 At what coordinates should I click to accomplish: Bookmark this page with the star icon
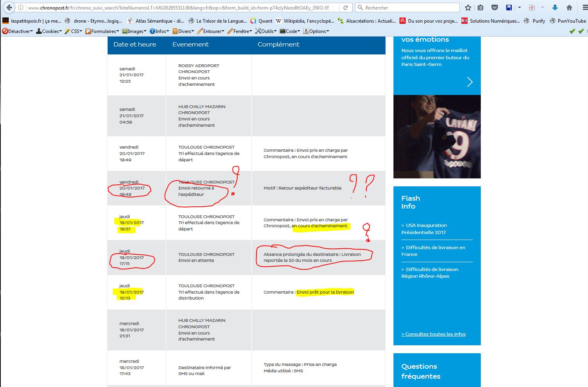click(468, 8)
